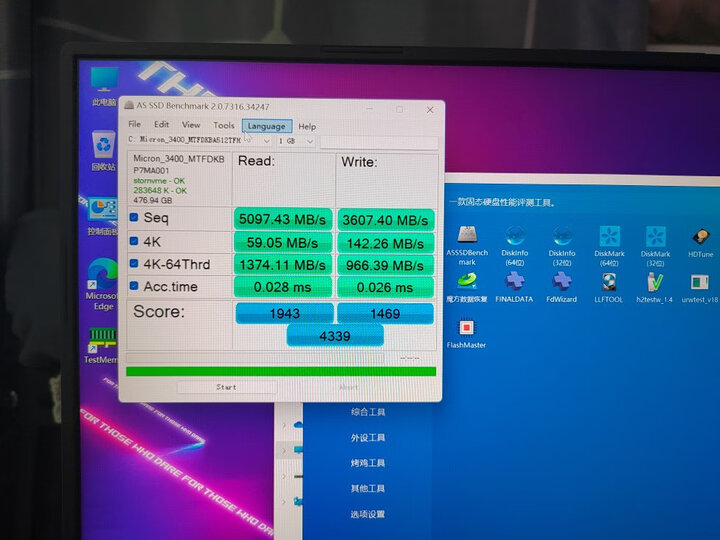This screenshot has height=540, width=720.
Task: Click the read score 1943
Action: [x=284, y=313]
